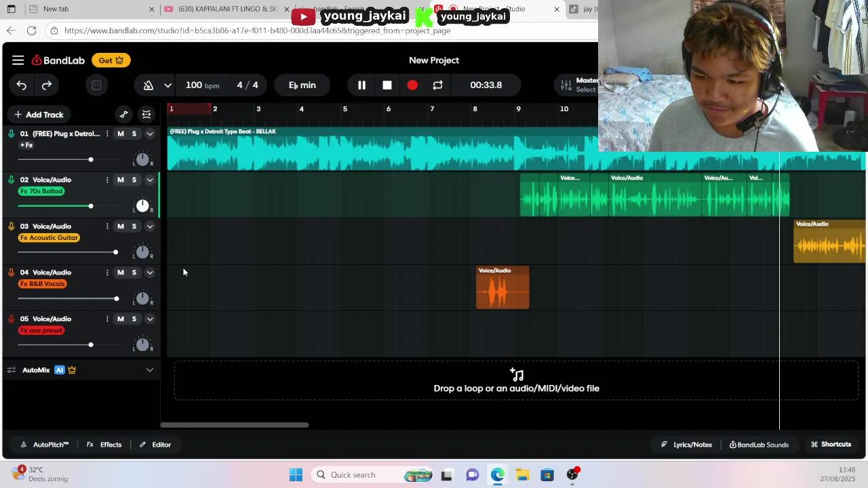Click track 01 green microphone icon
The width and height of the screenshot is (868, 488).
click(11, 134)
